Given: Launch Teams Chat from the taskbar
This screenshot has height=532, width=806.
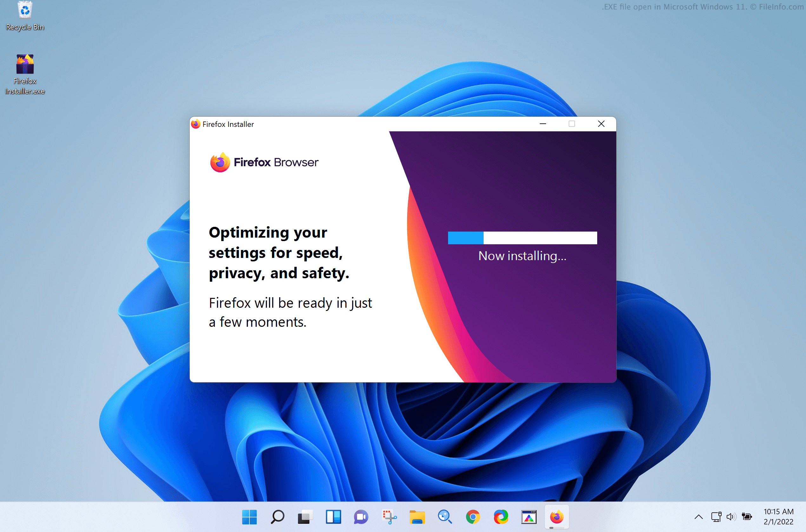Looking at the screenshot, I should [361, 517].
